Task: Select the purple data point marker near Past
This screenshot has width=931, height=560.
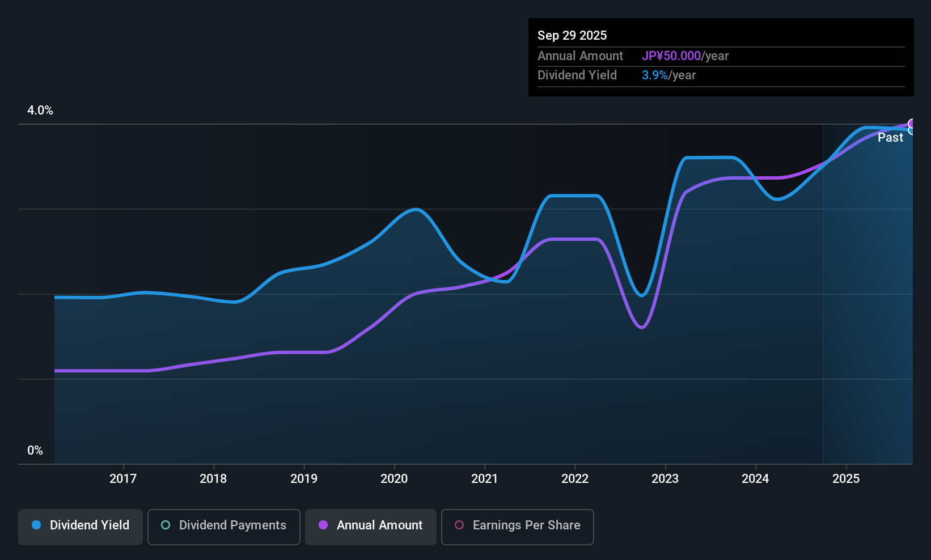Action: [911, 124]
